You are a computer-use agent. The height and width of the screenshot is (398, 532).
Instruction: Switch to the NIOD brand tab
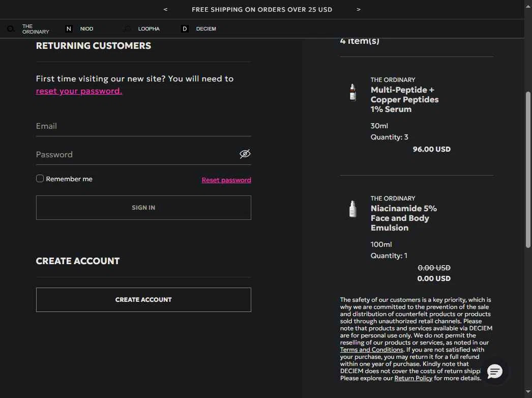click(x=86, y=29)
